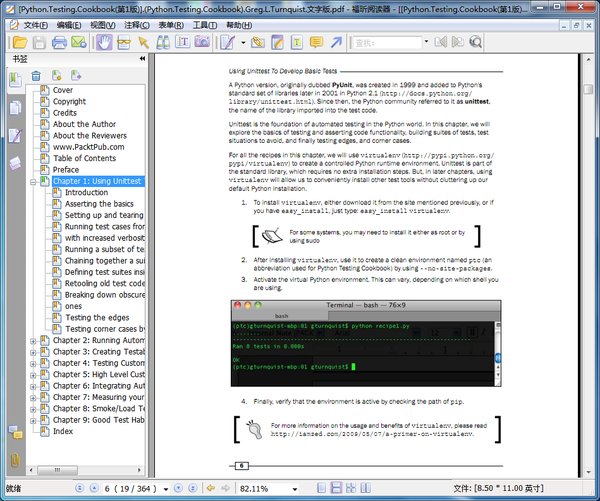Open the 编辑(E) menu
The image size is (600, 501).
tap(69, 25)
